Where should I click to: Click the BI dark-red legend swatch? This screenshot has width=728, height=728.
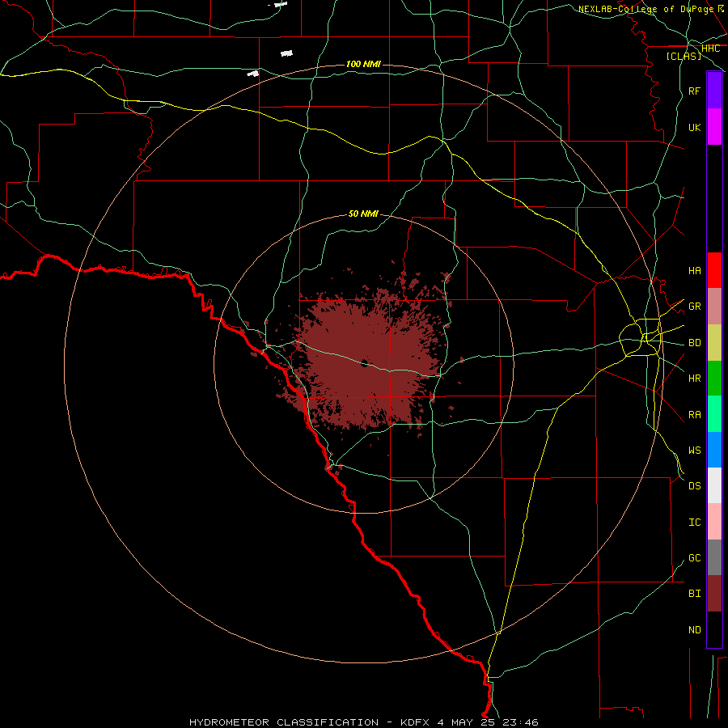click(x=714, y=594)
